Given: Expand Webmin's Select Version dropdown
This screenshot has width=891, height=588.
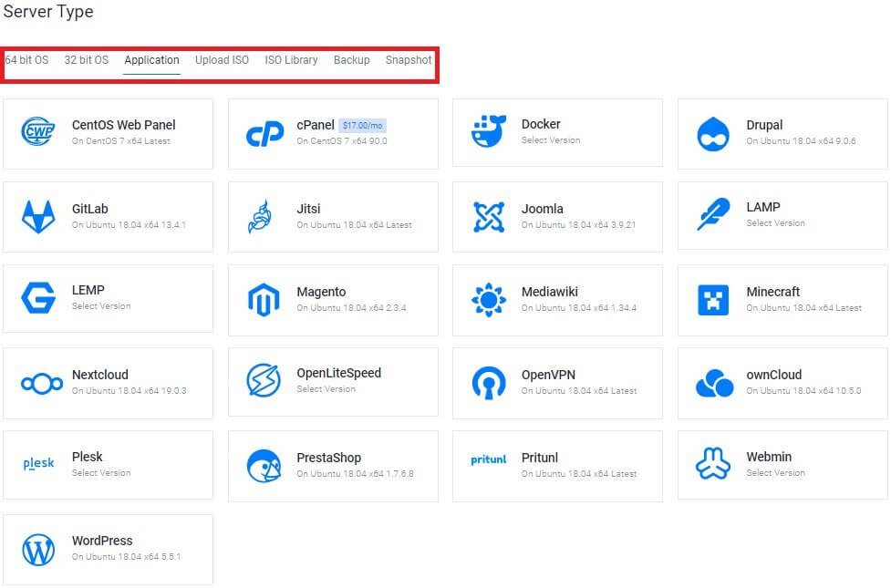Looking at the screenshot, I should click(x=776, y=473).
